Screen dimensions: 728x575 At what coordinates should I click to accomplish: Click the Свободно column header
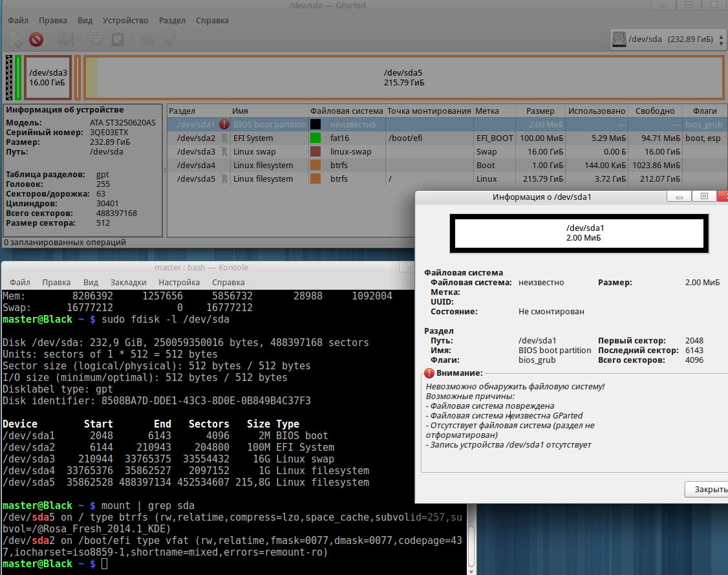(655, 111)
